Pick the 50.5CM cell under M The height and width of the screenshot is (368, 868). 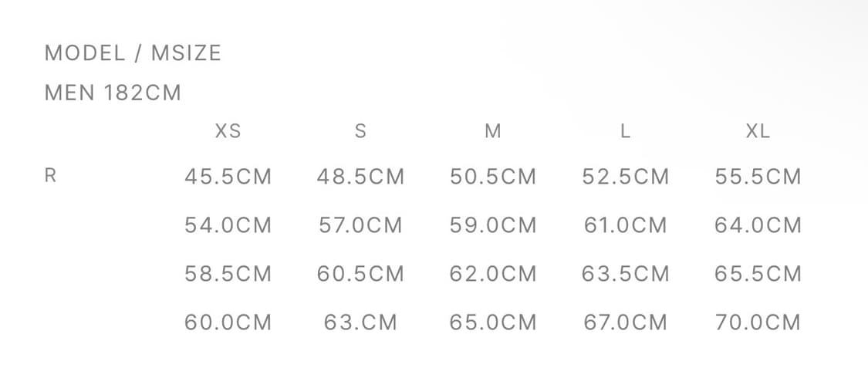493,177
